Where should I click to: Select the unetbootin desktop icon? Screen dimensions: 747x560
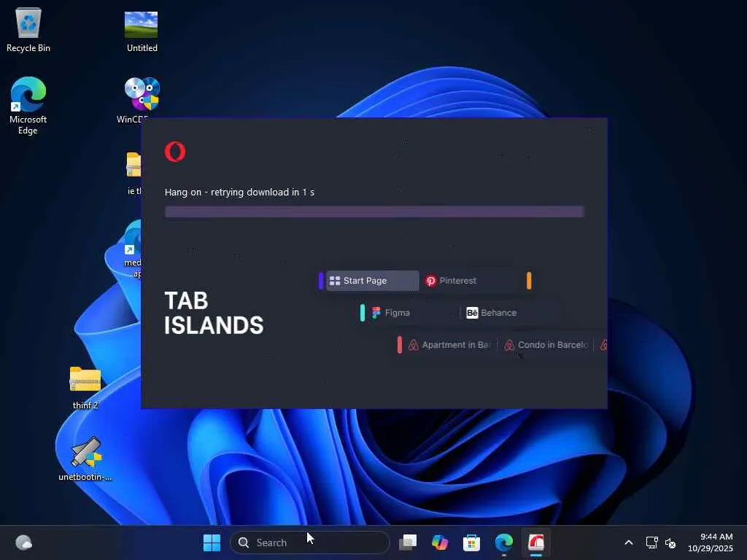pyautogui.click(x=85, y=459)
